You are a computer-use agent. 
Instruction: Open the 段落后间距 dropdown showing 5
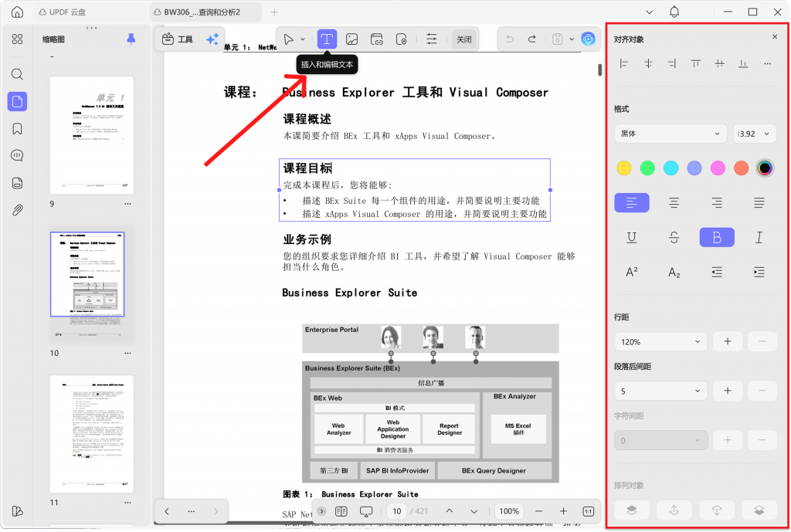point(661,391)
